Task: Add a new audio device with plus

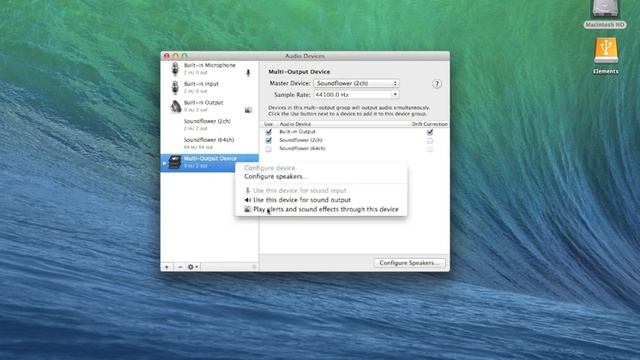Action: pos(167,267)
